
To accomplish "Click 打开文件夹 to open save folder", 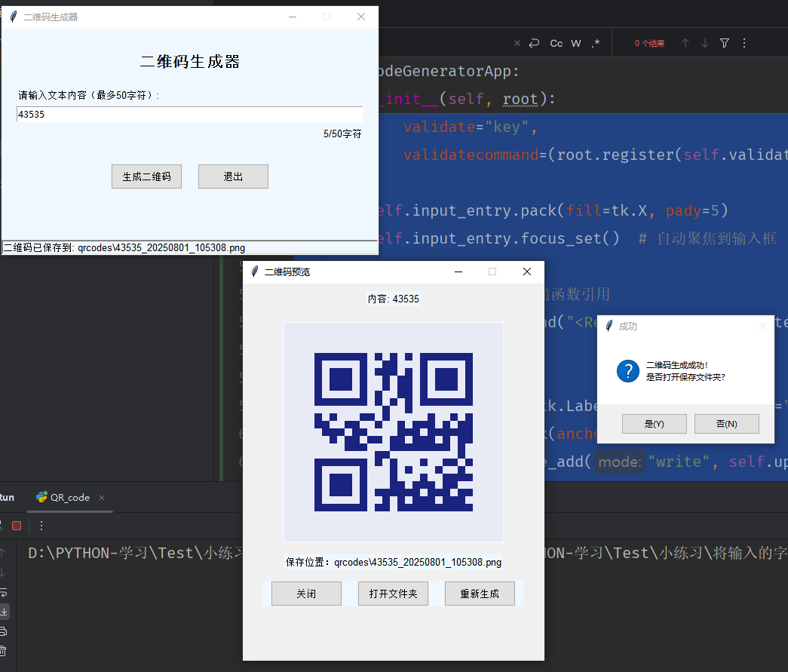I will coord(393,594).
